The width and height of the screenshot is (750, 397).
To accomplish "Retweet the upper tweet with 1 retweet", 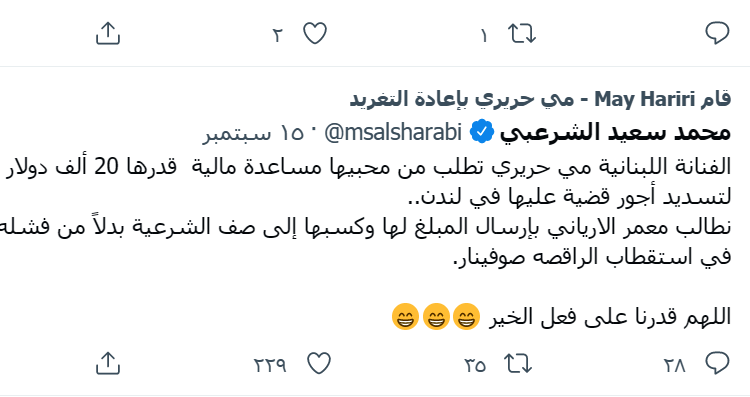I will (522, 34).
